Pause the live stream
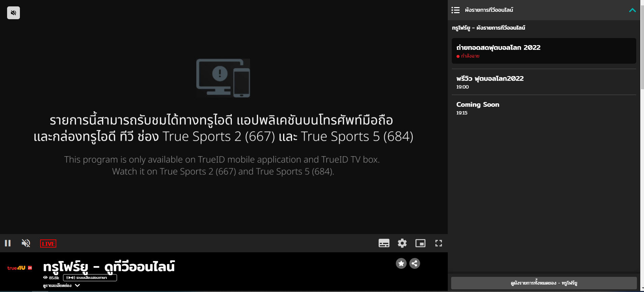 [x=8, y=243]
